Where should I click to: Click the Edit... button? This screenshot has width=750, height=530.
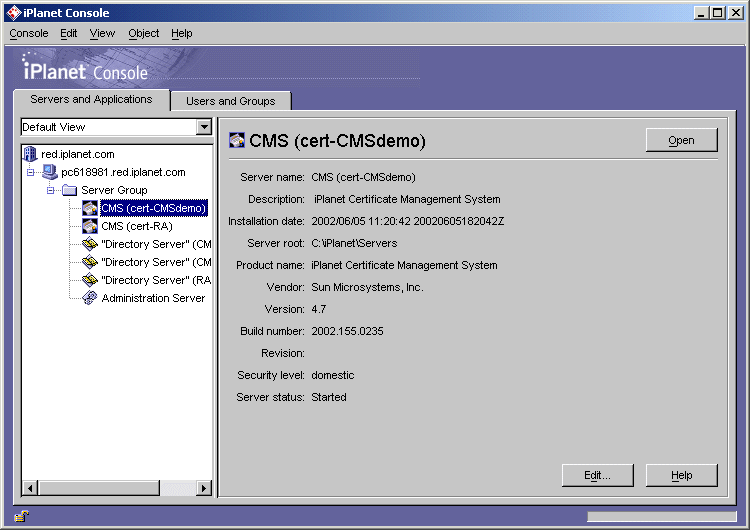(x=597, y=475)
